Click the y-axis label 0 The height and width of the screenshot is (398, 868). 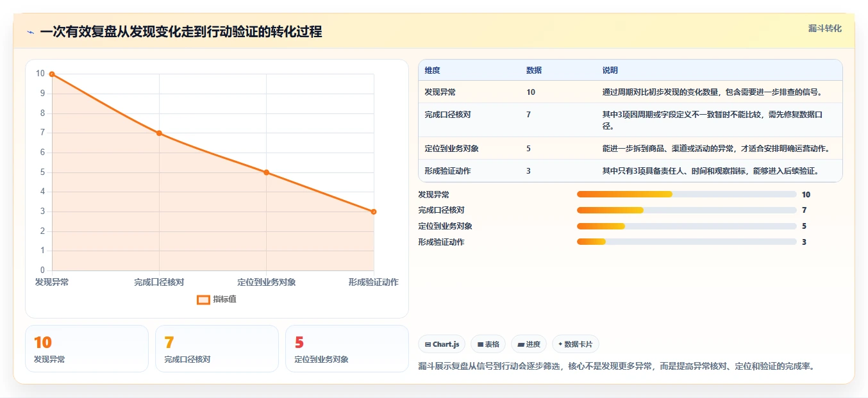point(42,270)
